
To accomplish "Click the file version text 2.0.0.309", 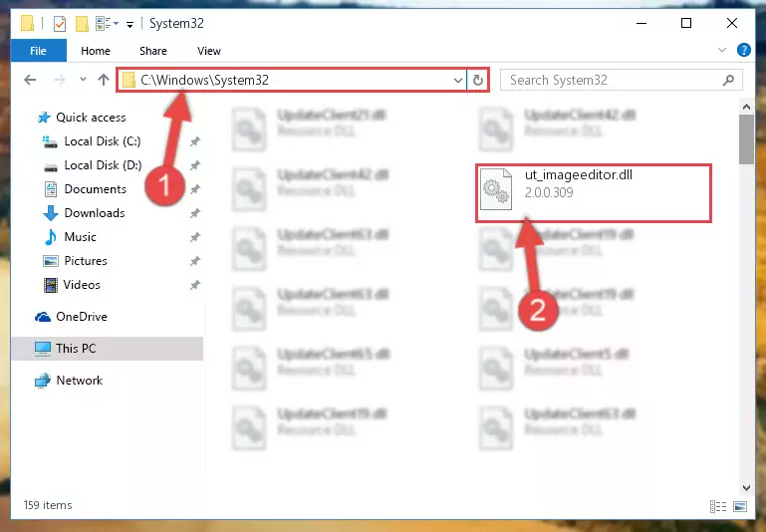I will pos(549,192).
